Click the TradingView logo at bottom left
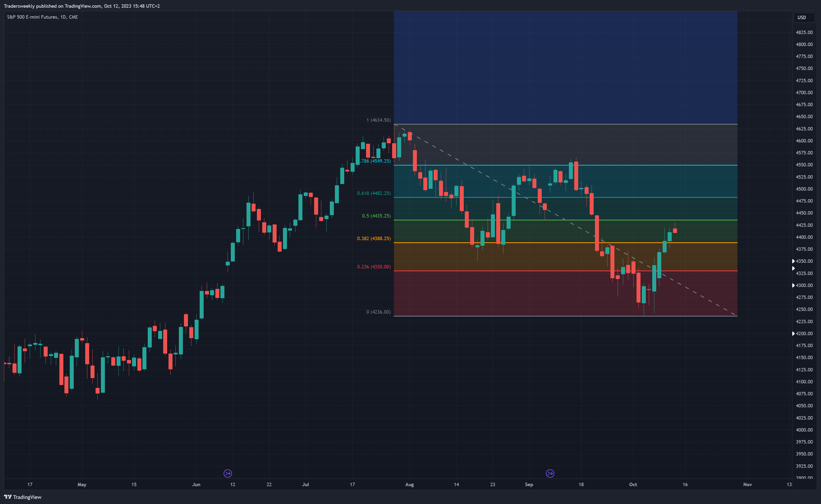 coord(23,497)
